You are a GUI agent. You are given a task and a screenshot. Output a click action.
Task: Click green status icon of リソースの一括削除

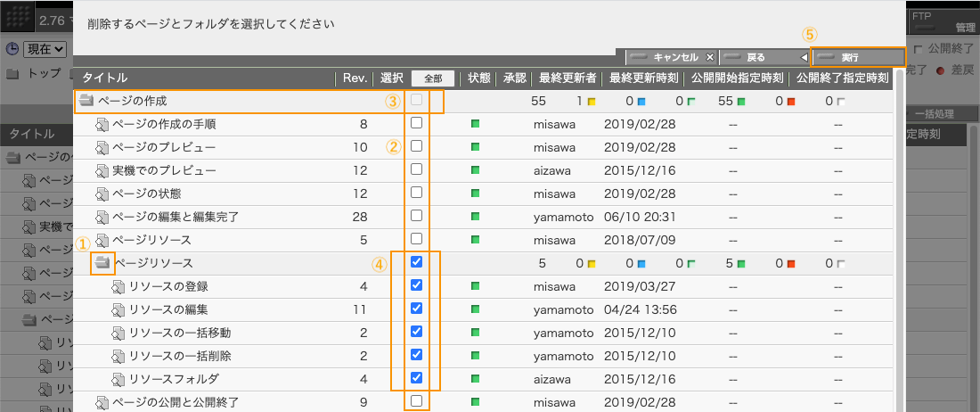475,356
